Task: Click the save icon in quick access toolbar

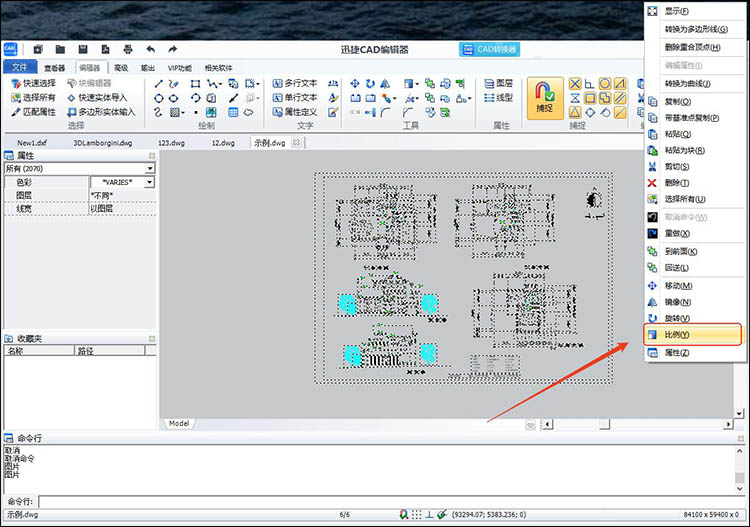Action: [x=83, y=49]
